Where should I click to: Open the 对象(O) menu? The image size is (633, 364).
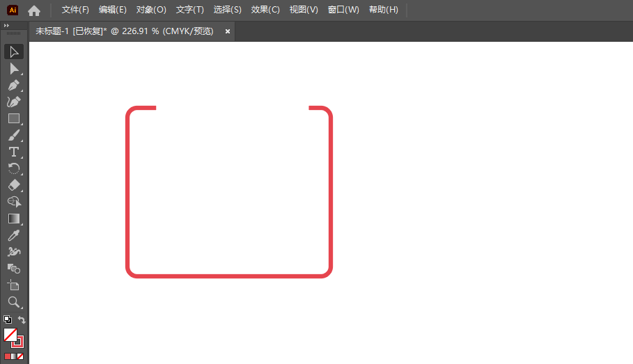(151, 10)
